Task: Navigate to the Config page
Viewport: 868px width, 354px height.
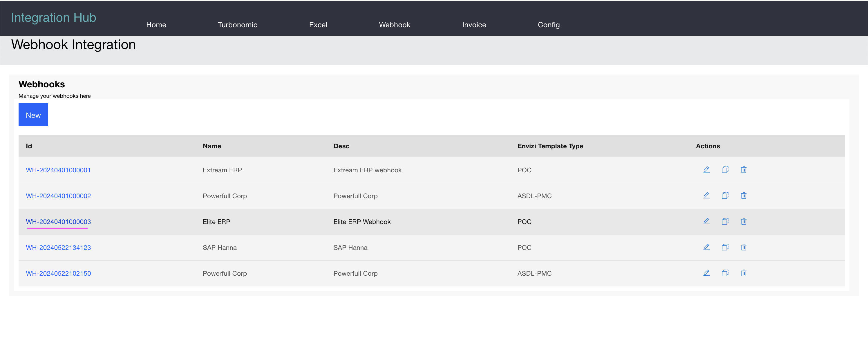Action: 549,25
